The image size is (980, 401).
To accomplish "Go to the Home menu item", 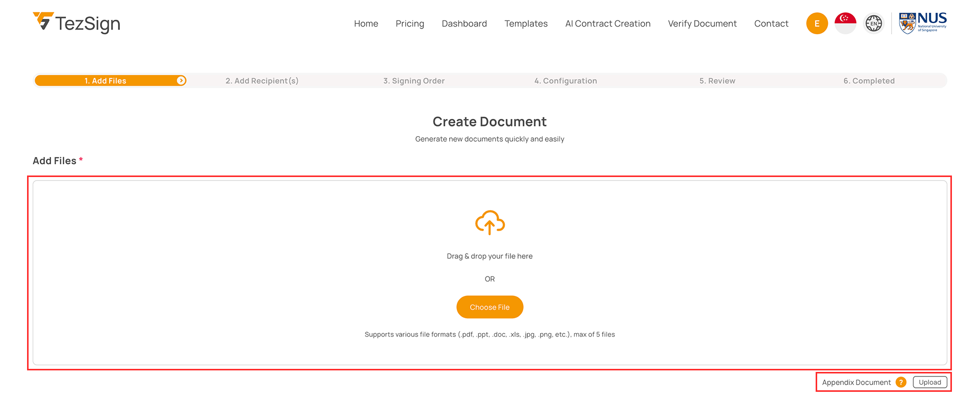I will 366,23.
